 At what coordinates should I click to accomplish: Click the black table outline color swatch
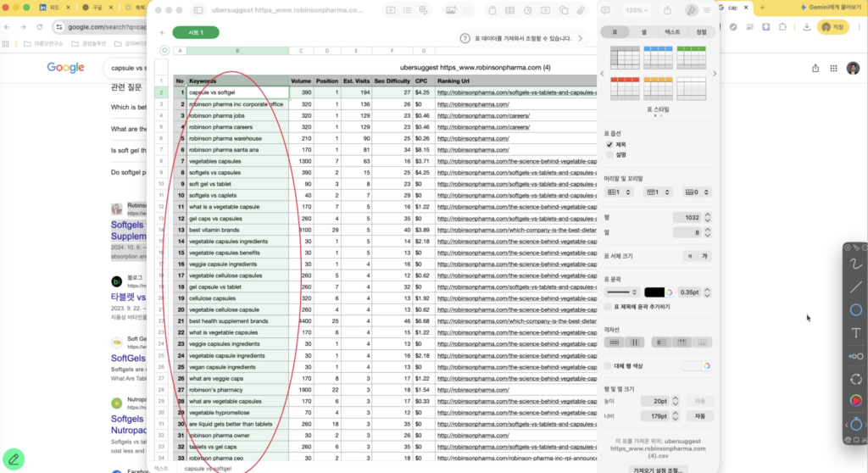click(654, 292)
